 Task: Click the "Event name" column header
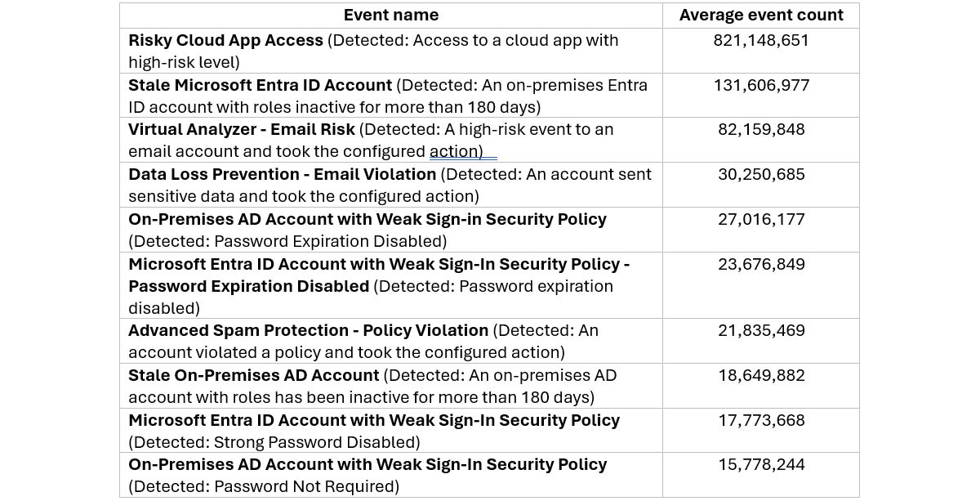390,15
